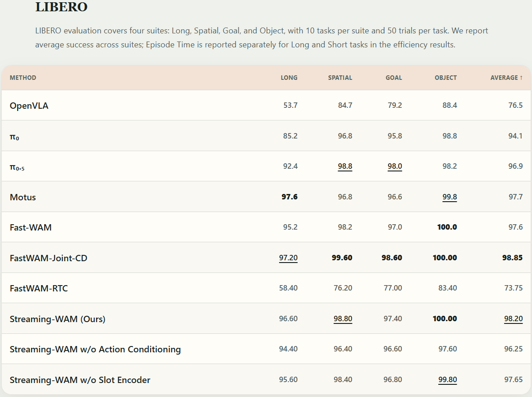Screen dimensions: 532x397
Task: Click FastWAM-Joint-CD's underlined Long score 97.20
Action: pyautogui.click(x=289, y=258)
